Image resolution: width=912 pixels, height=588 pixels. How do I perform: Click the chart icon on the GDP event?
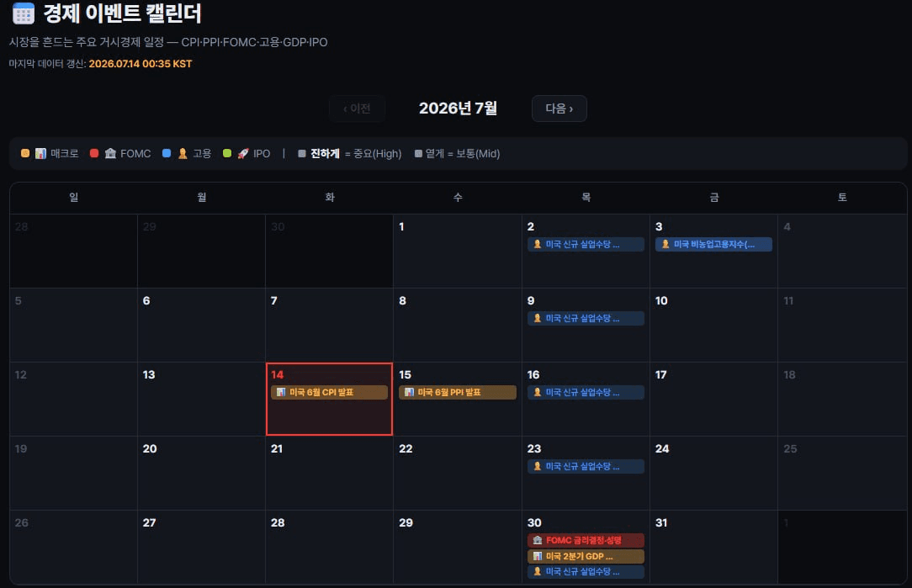[538, 556]
